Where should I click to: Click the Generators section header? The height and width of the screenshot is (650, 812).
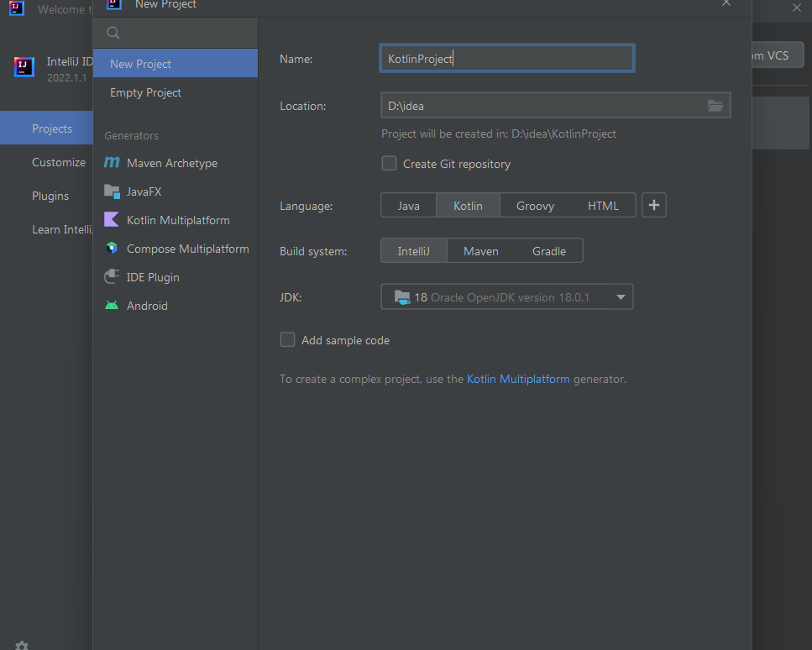[x=131, y=135]
